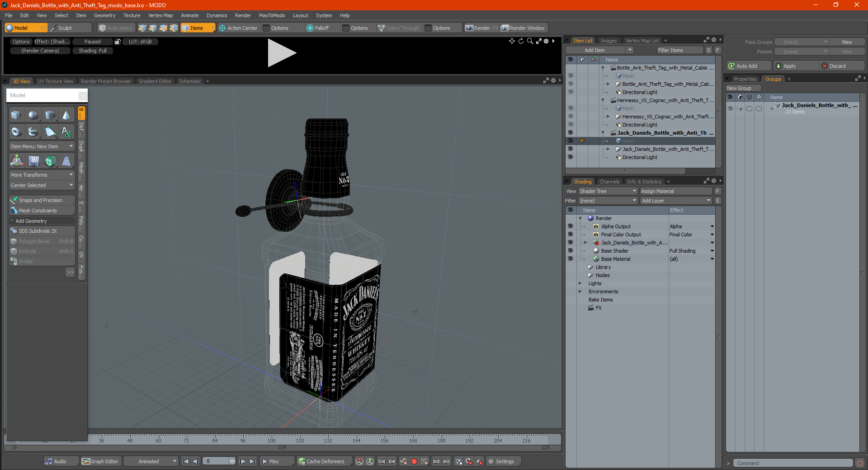Image resolution: width=868 pixels, height=470 pixels.
Task: Click the preview rotate/refresh icon
Action: point(521,41)
